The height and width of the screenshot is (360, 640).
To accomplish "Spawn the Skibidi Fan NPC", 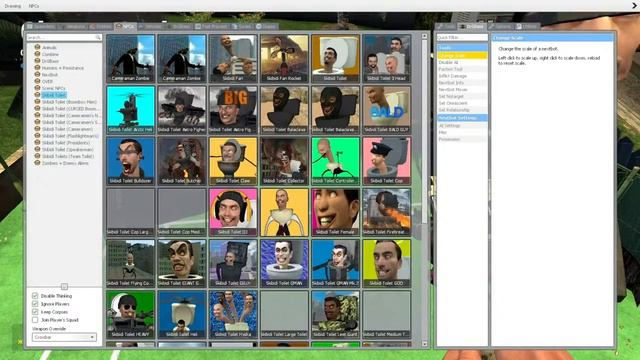I will pos(233,58).
